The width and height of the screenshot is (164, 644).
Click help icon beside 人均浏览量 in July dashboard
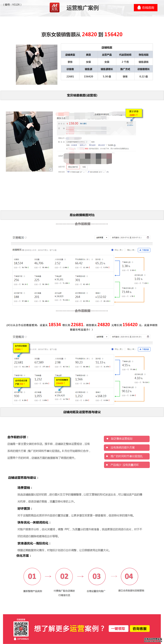[65, 259]
